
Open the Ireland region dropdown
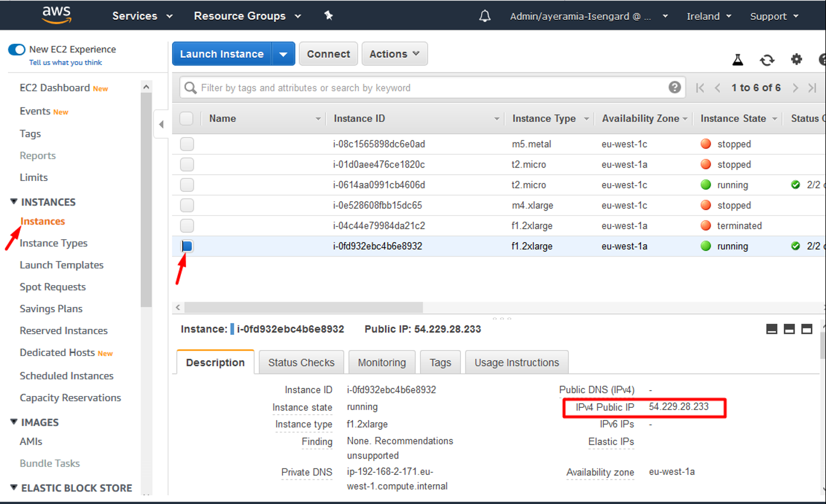pos(709,16)
